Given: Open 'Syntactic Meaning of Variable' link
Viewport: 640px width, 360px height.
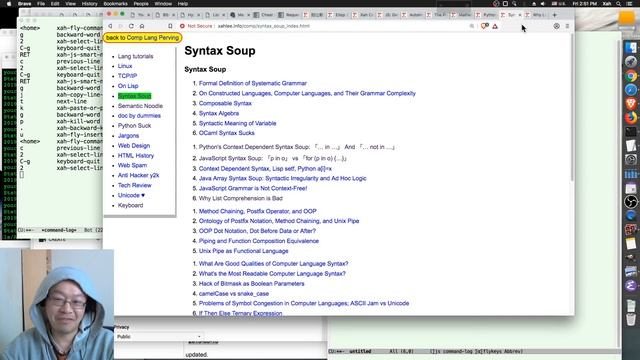Looking at the screenshot, I should [238, 123].
